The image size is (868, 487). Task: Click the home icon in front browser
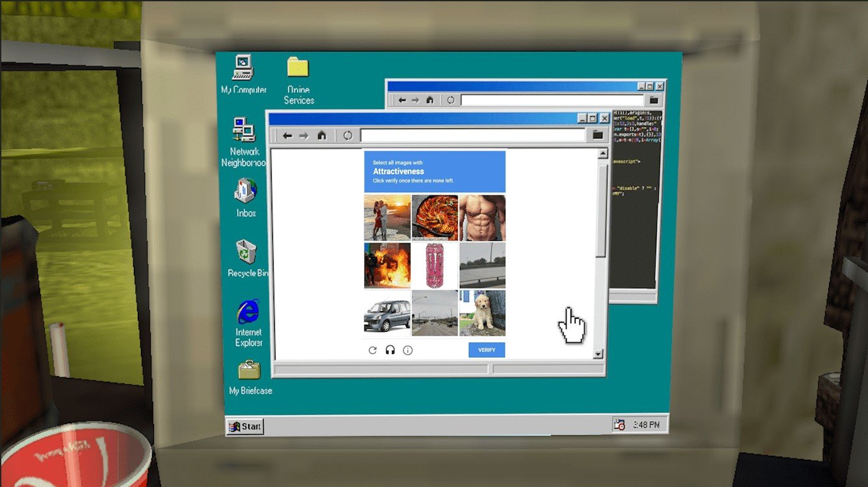coord(322,135)
